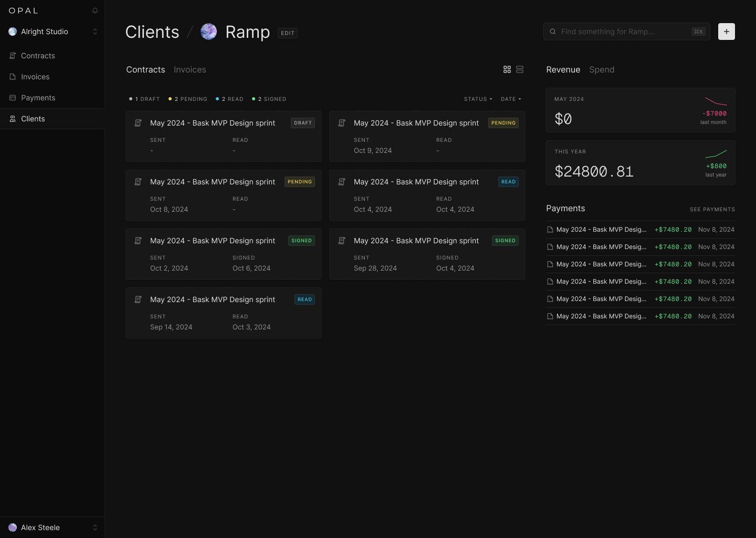Switch to grid view layout
The height and width of the screenshot is (538, 756).
pos(507,69)
